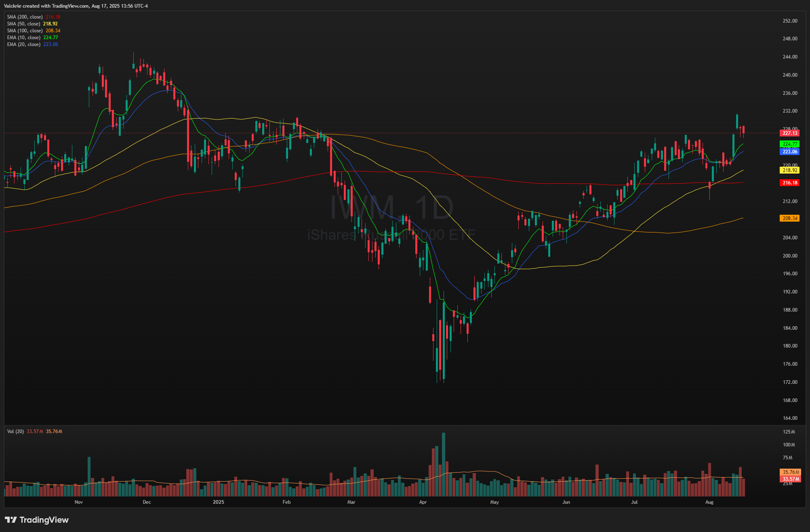810x532 pixels.
Task: Click the 35.76M volume average label
Action: click(790, 472)
